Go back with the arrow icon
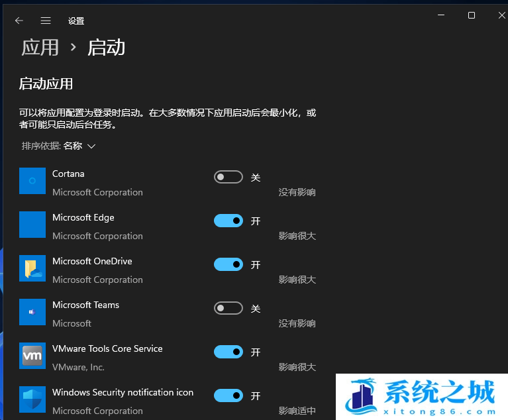508x420 pixels. click(x=19, y=21)
